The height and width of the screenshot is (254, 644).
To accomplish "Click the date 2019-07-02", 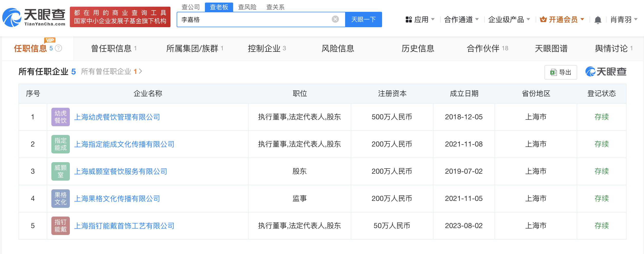I will click(464, 171).
